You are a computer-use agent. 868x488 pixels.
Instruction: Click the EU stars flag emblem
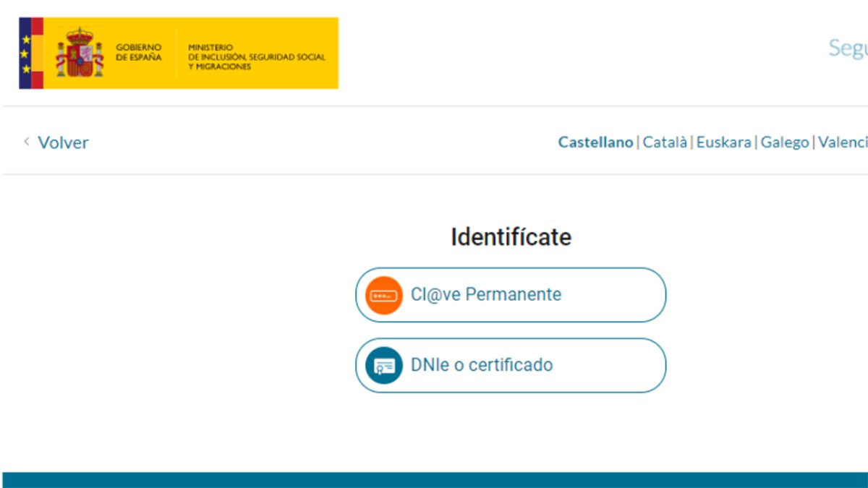(26, 53)
